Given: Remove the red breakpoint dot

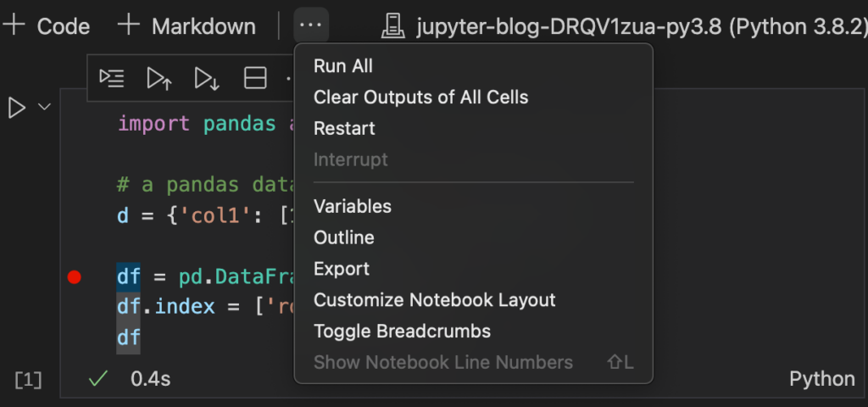Looking at the screenshot, I should click(x=75, y=276).
